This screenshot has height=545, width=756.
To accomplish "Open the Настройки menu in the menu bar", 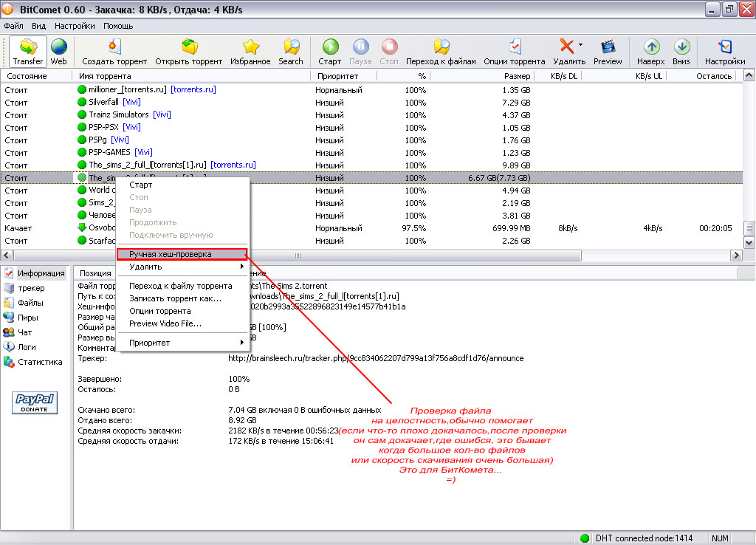I will tap(75, 26).
